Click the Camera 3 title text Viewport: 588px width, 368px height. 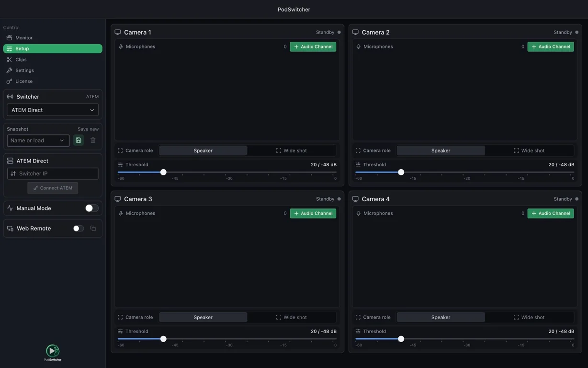point(138,199)
